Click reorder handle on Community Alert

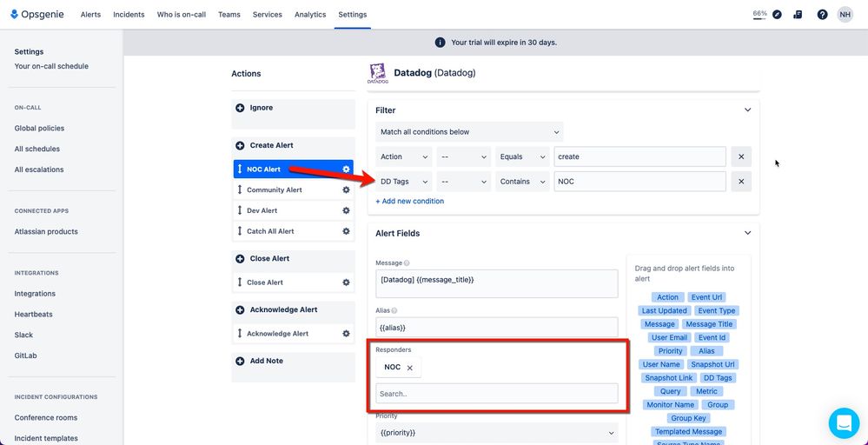[x=240, y=189]
